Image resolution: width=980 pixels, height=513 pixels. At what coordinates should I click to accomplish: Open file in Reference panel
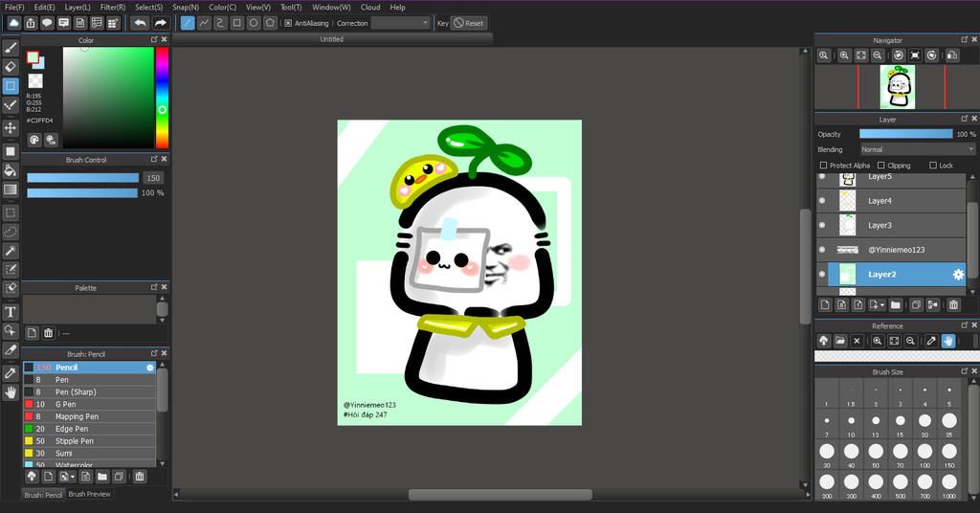point(840,341)
